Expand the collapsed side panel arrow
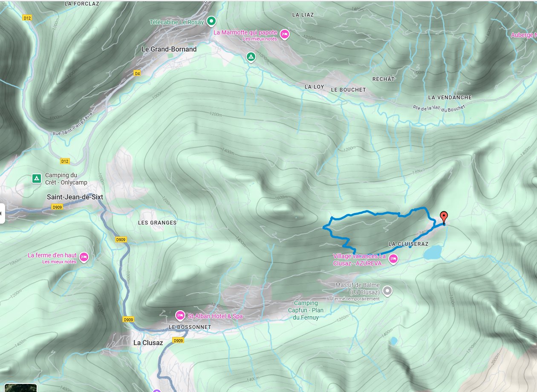This screenshot has width=537, height=392. click(x=2, y=213)
